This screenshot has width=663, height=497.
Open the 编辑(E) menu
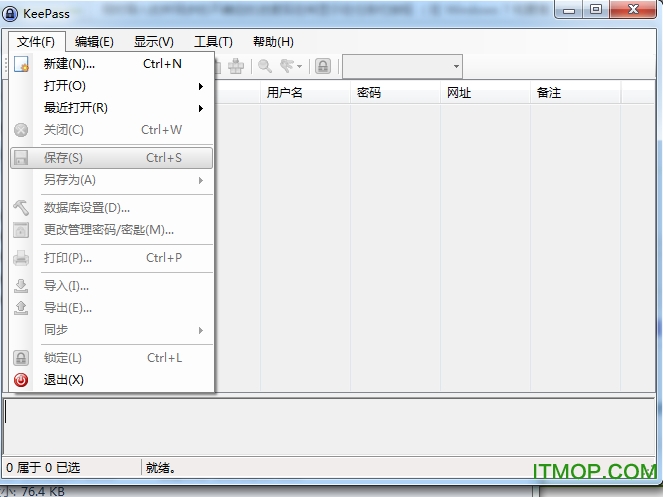pyautogui.click(x=94, y=42)
